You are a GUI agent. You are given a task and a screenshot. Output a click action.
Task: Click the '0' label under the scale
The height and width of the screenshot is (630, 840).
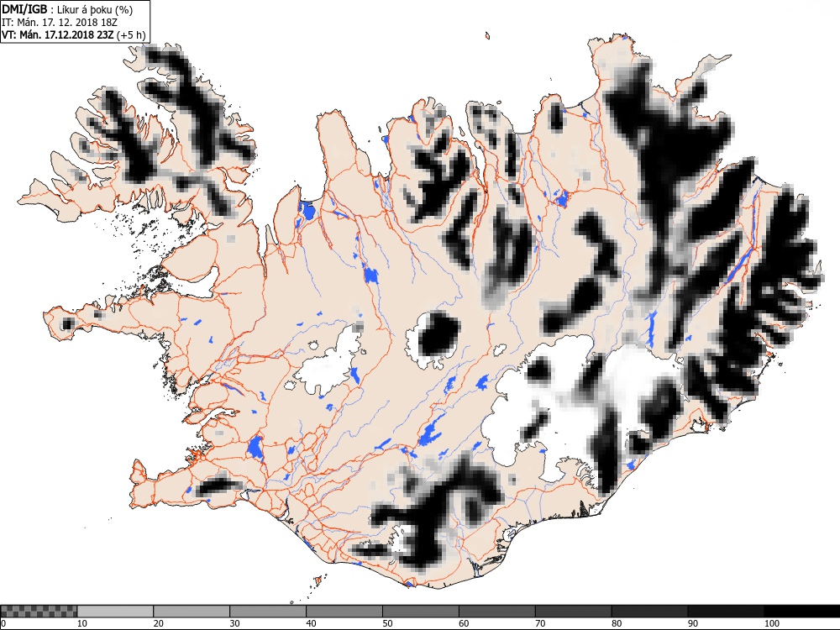click(3, 623)
